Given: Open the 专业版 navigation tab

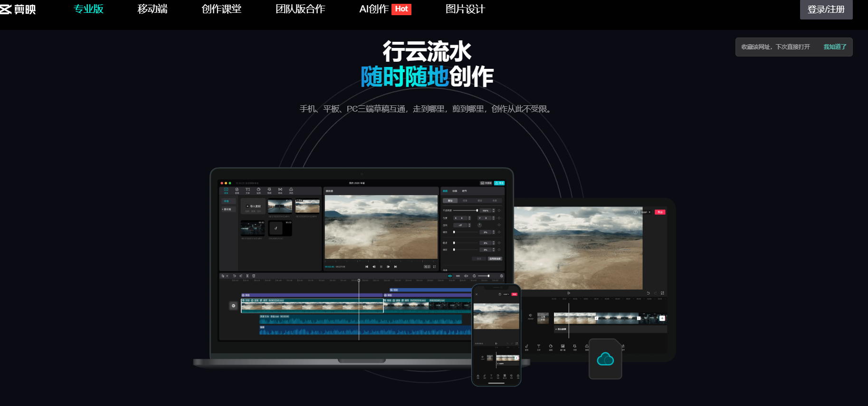Looking at the screenshot, I should (x=88, y=9).
